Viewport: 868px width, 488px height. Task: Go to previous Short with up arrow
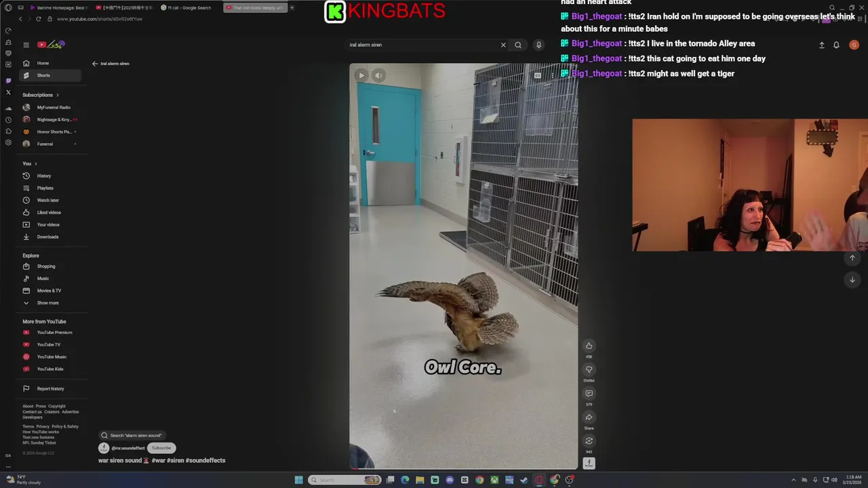852,258
